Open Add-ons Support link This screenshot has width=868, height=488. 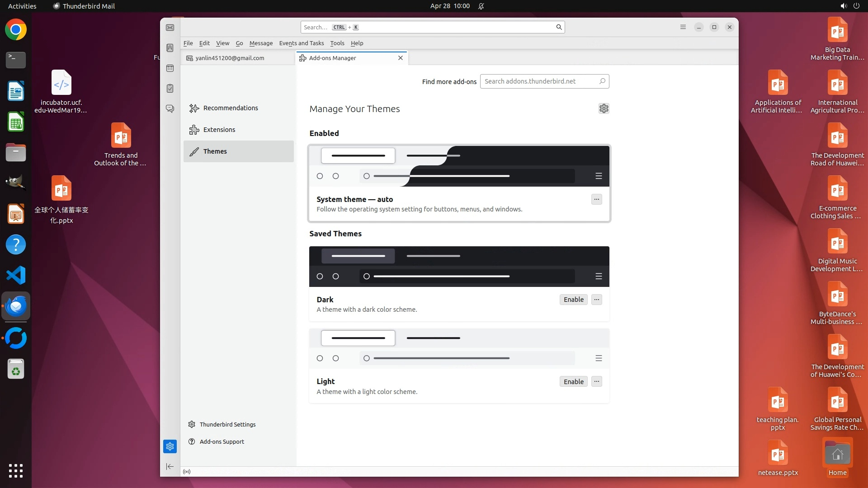point(222,441)
